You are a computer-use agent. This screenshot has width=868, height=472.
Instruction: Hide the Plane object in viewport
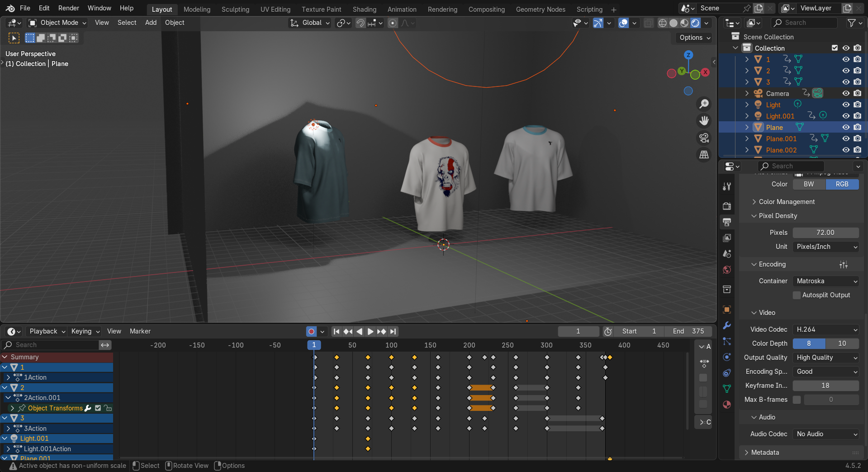[x=846, y=127]
